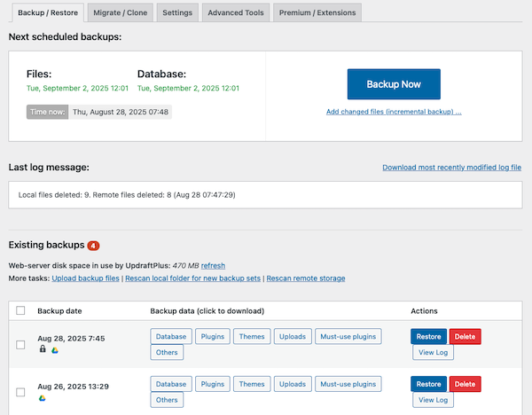Refresh the web-server disk space usage
The image size is (532, 415).
pos(213,265)
